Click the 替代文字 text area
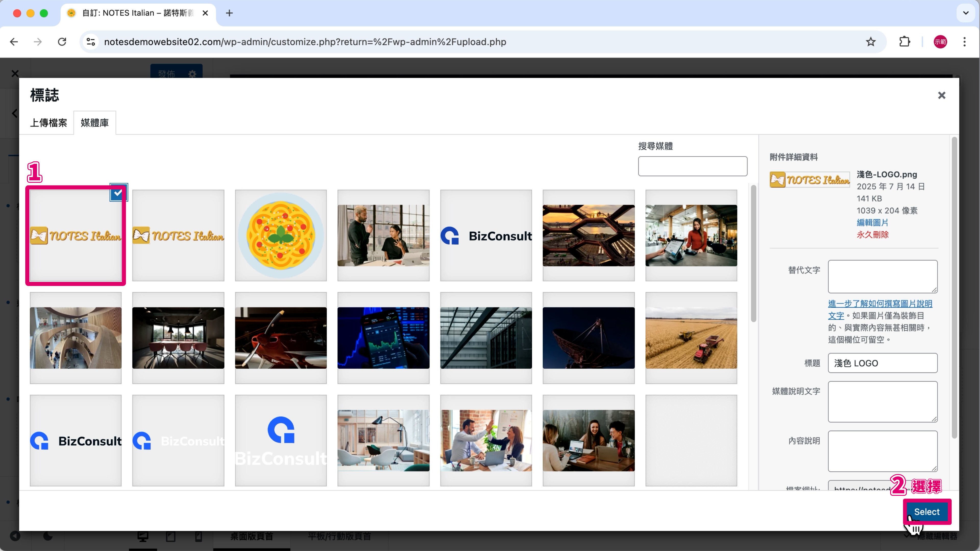980x551 pixels. (882, 277)
